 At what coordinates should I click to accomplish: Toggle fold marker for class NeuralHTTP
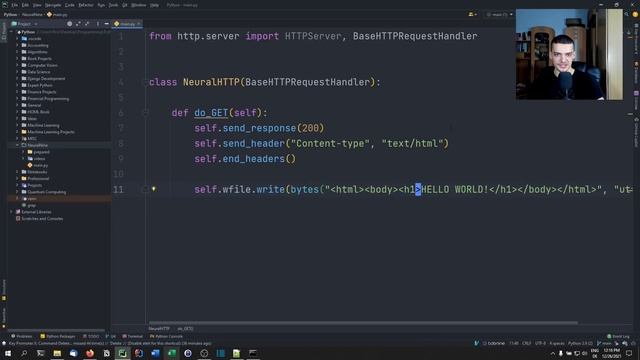[x=145, y=82]
